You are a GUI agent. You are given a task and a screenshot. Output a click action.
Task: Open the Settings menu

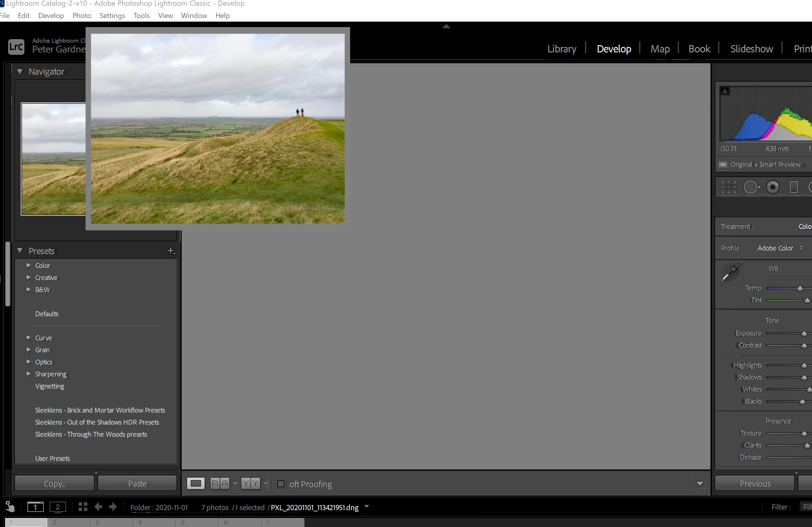pos(112,16)
